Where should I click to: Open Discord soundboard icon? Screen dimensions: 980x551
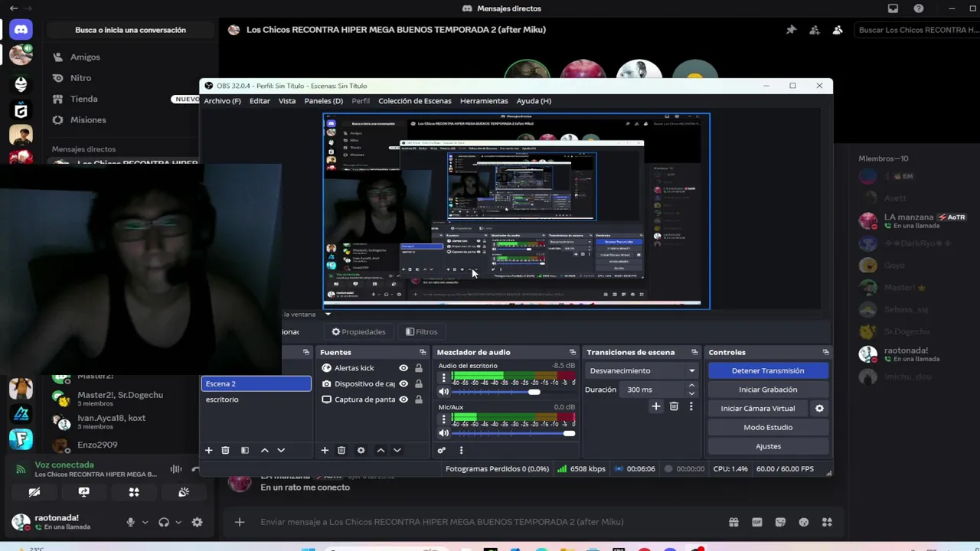184,492
